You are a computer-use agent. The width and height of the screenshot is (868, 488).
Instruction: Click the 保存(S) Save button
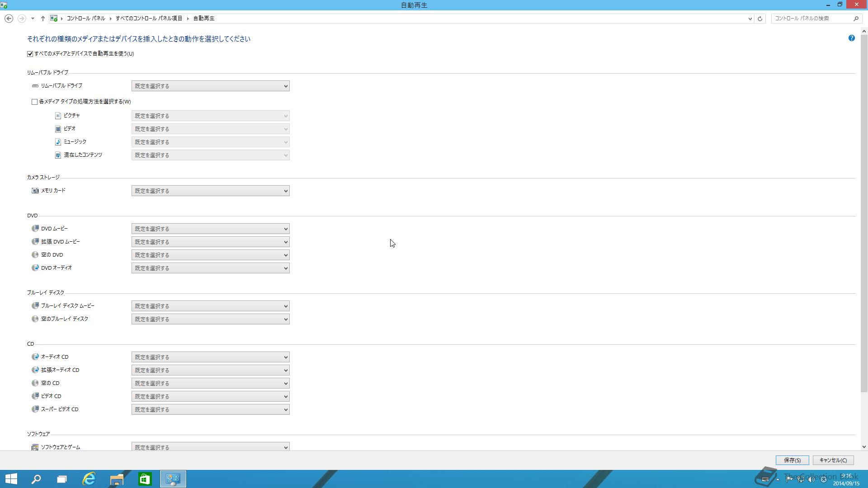pos(792,460)
